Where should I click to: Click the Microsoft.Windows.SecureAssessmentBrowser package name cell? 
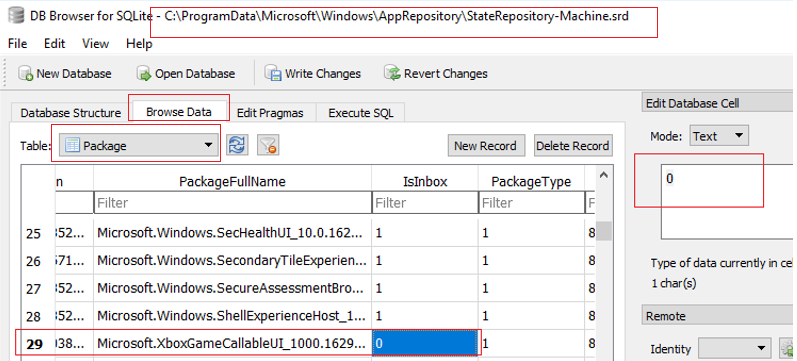click(x=232, y=289)
